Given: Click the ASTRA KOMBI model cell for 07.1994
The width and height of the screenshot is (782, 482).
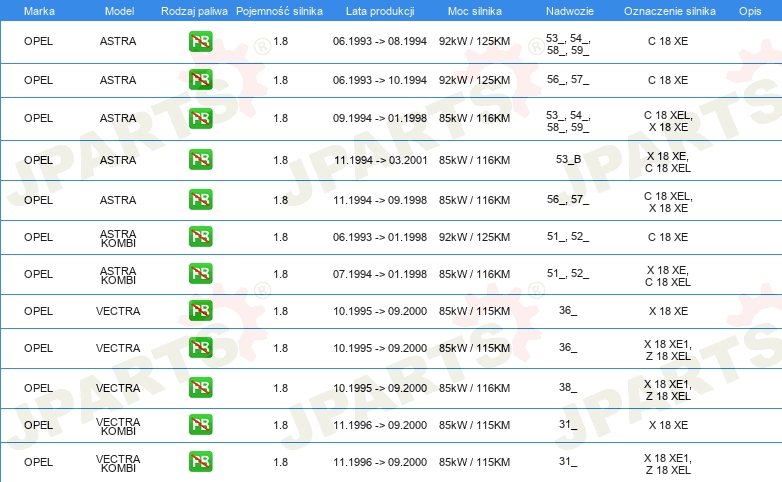Looking at the screenshot, I should 118,275.
